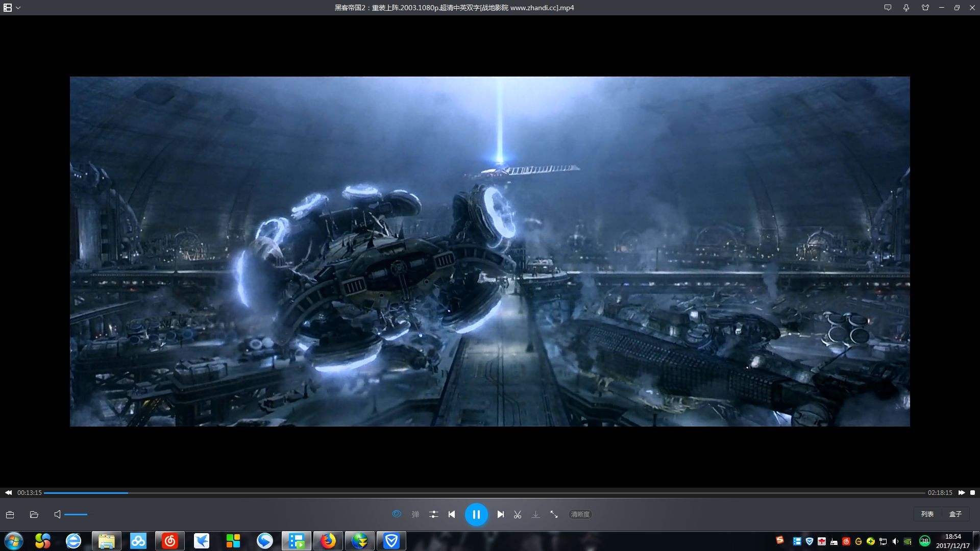
Task: Click the download arrow icon
Action: [535, 514]
